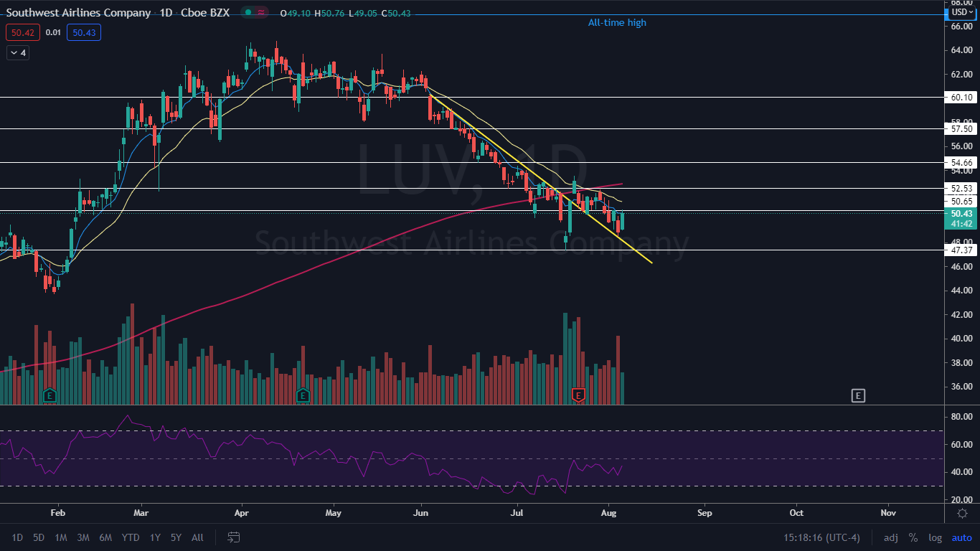
Task: Select the YTD time range
Action: coord(131,537)
